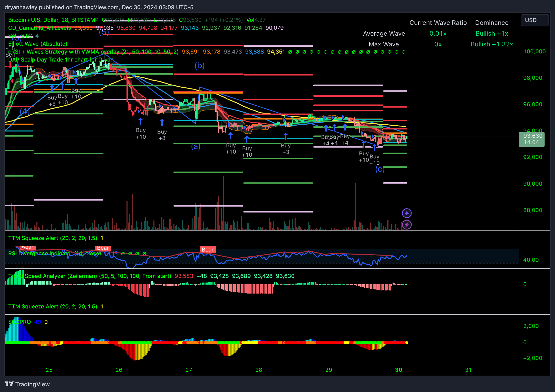
Task: Click the (c) Elliott wave label
Action: pyautogui.click(x=380, y=169)
